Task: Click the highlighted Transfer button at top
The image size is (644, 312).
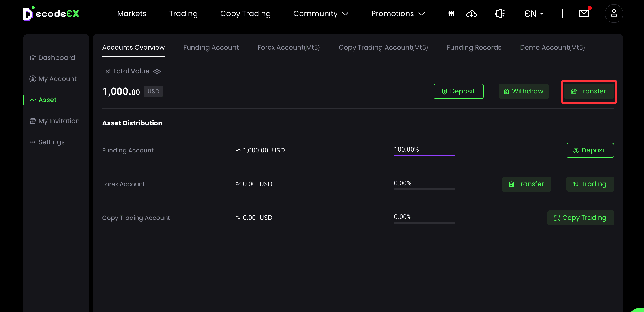Action: coord(589,91)
